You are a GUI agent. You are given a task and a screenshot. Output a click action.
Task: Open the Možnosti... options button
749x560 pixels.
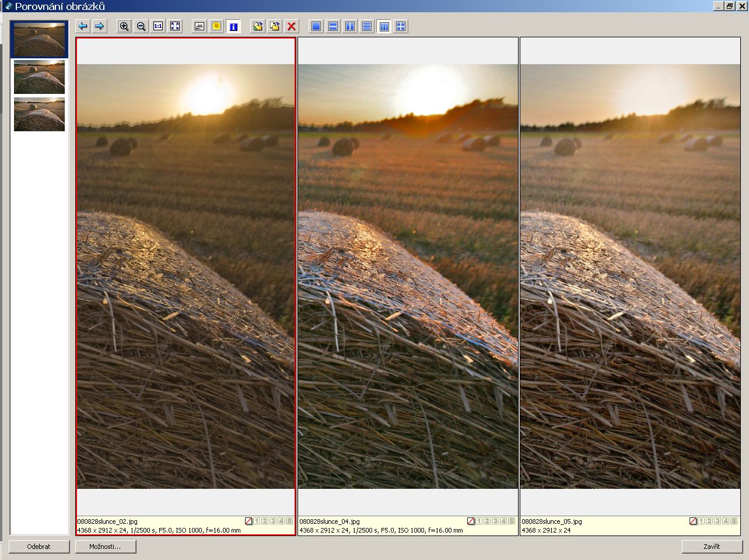106,547
